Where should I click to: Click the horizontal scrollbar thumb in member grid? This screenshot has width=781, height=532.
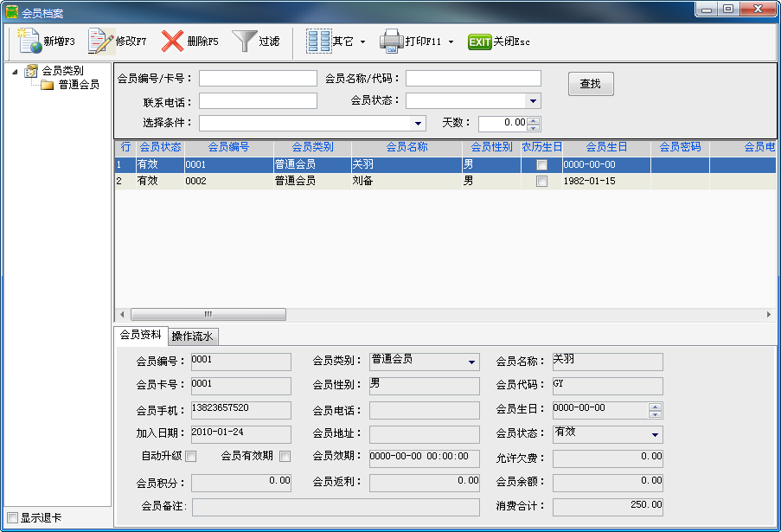(x=208, y=314)
